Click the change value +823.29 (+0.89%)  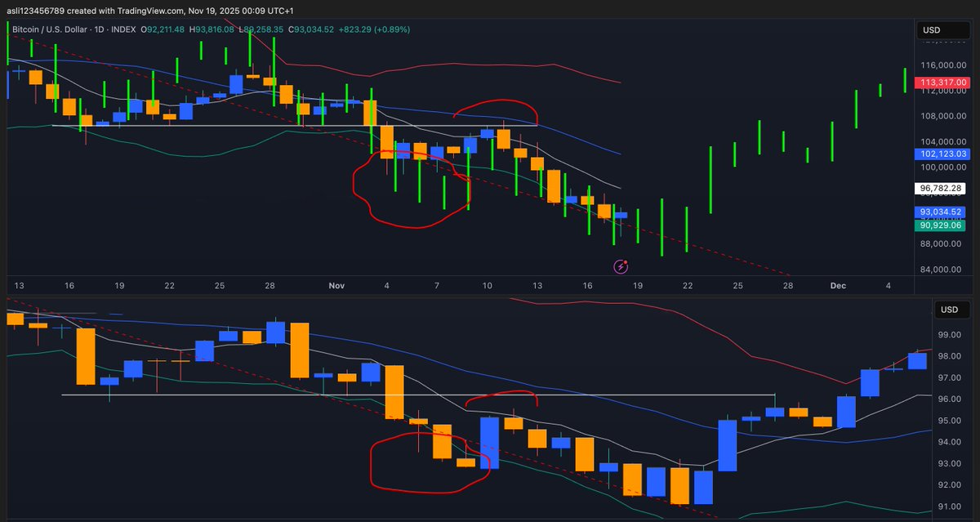point(374,29)
